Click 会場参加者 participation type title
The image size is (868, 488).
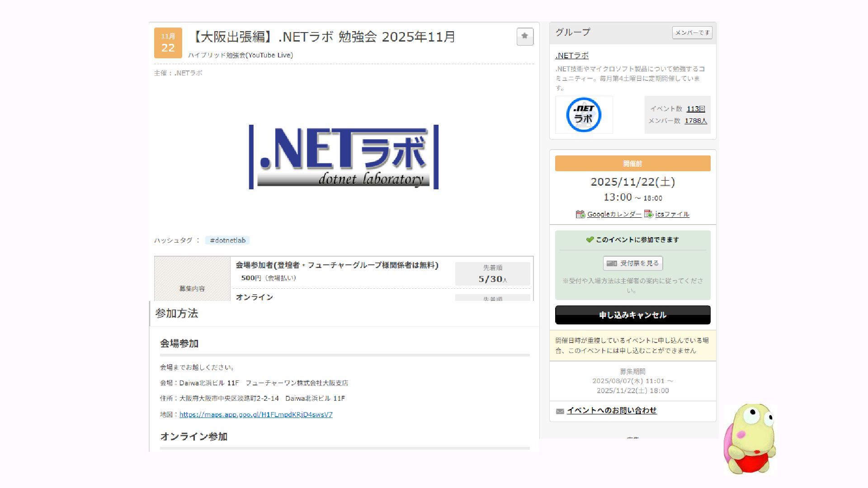pos(337,265)
